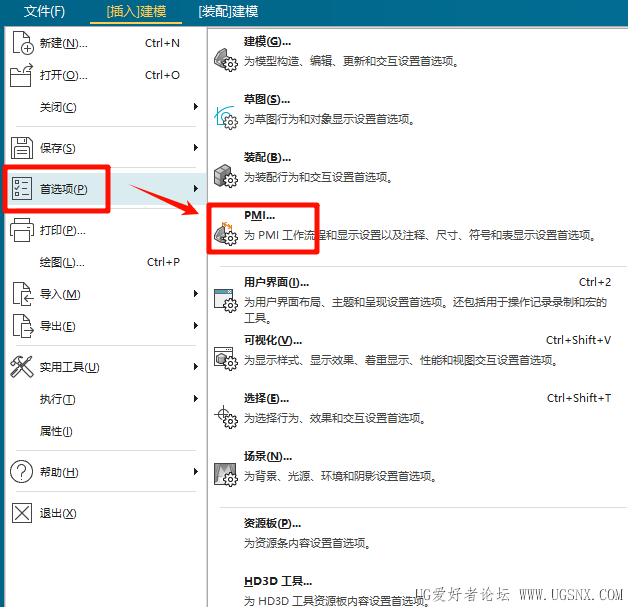The height and width of the screenshot is (607, 628).
Task: Click description 为资源条内容设置首选项
Action: pos(307,543)
